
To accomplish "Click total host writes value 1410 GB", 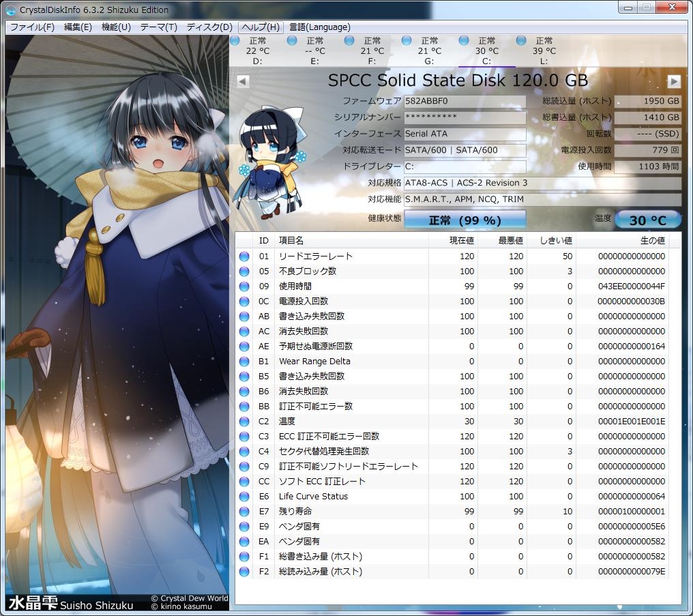I will pos(647,117).
